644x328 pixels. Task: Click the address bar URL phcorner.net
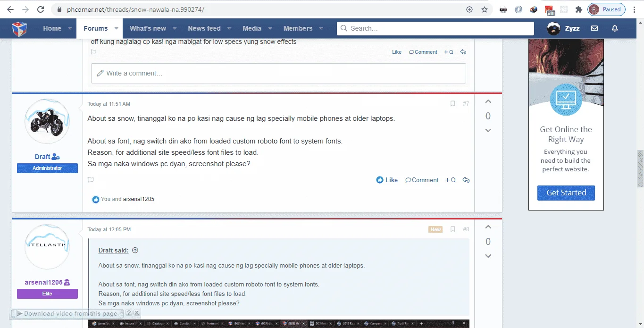click(x=135, y=9)
